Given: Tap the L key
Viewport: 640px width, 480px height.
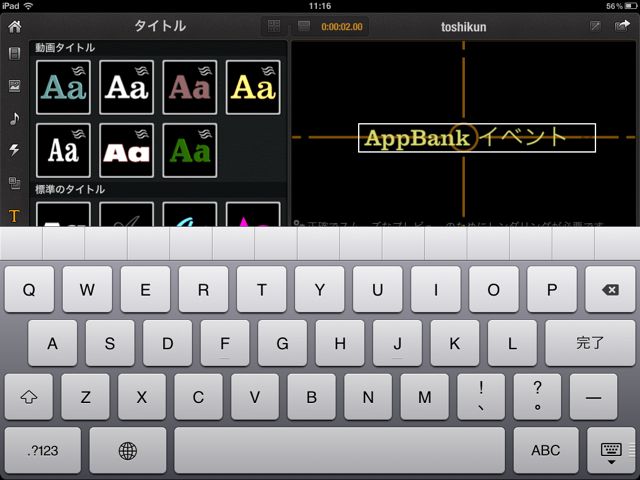Looking at the screenshot, I should pyautogui.click(x=512, y=343).
